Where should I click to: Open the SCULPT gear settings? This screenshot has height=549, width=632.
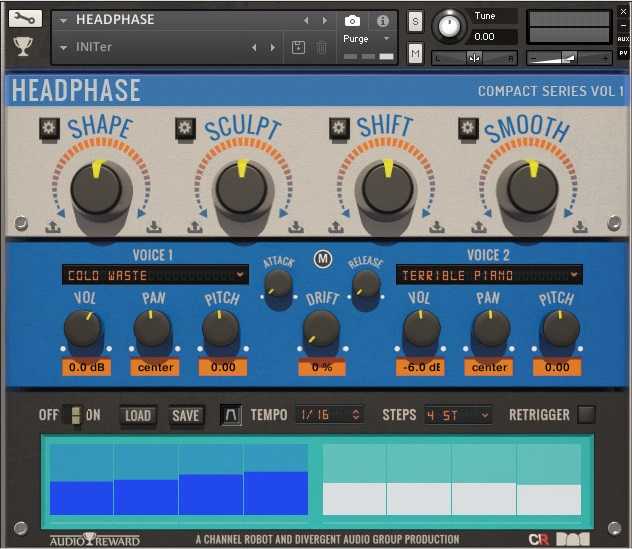click(184, 127)
